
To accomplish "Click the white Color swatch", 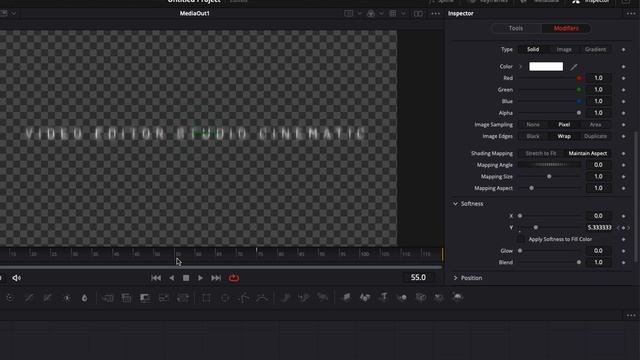I will tap(546, 67).
